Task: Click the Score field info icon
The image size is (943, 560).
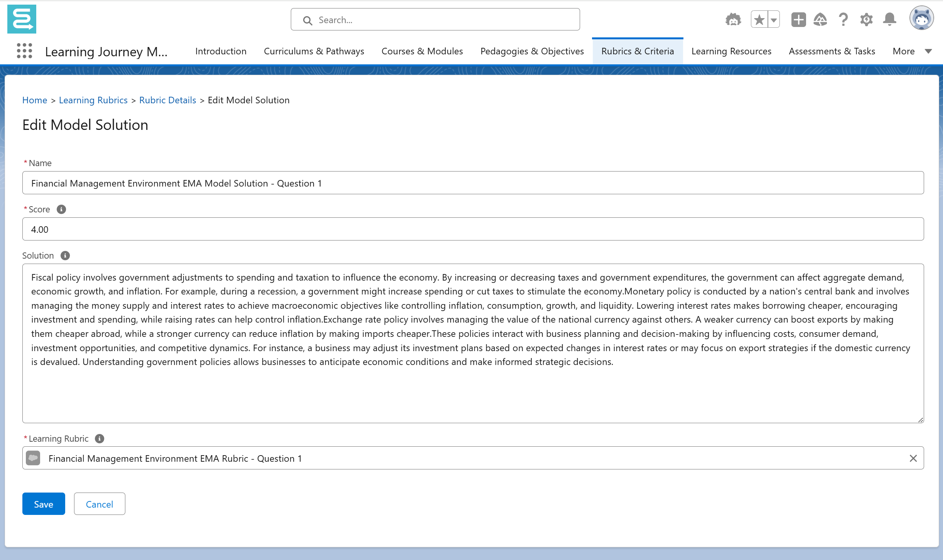Action: (61, 209)
